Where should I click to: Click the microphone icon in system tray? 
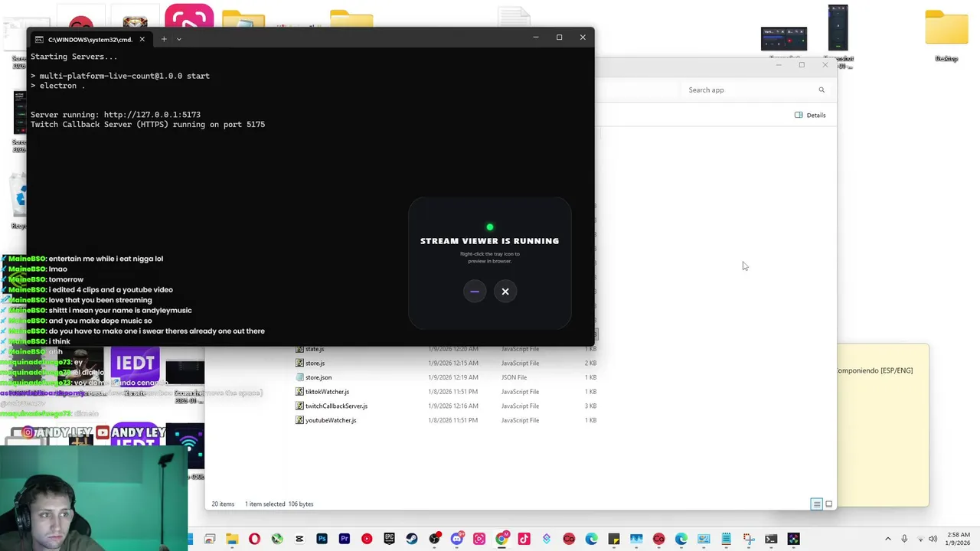tap(904, 540)
